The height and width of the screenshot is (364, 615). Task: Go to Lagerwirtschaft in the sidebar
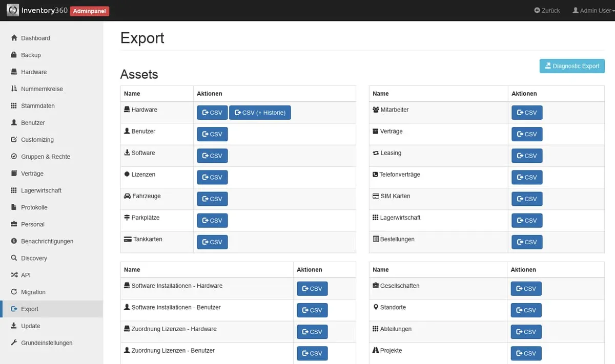point(41,190)
